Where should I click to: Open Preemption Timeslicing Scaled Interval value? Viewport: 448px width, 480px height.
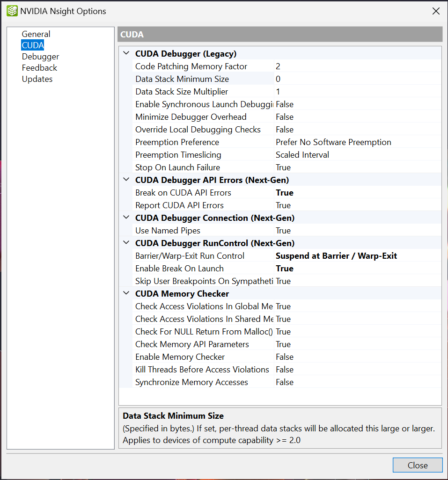pyautogui.click(x=357, y=154)
